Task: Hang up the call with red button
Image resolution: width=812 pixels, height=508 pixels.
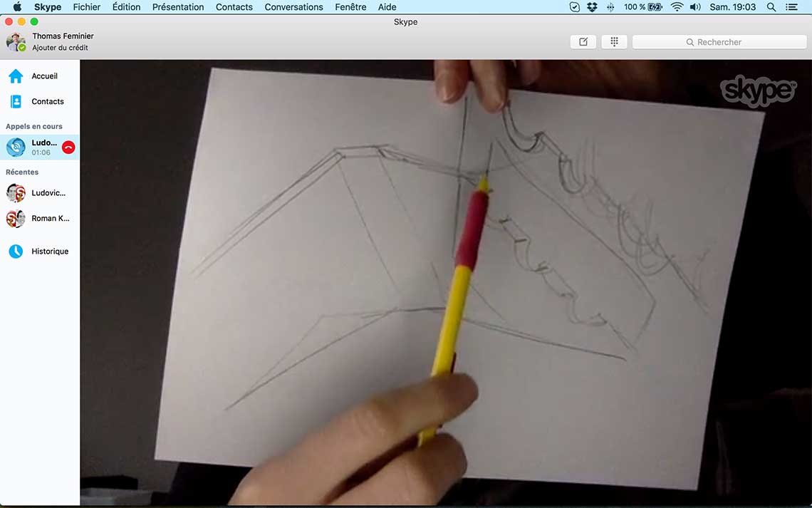Action: (68, 147)
